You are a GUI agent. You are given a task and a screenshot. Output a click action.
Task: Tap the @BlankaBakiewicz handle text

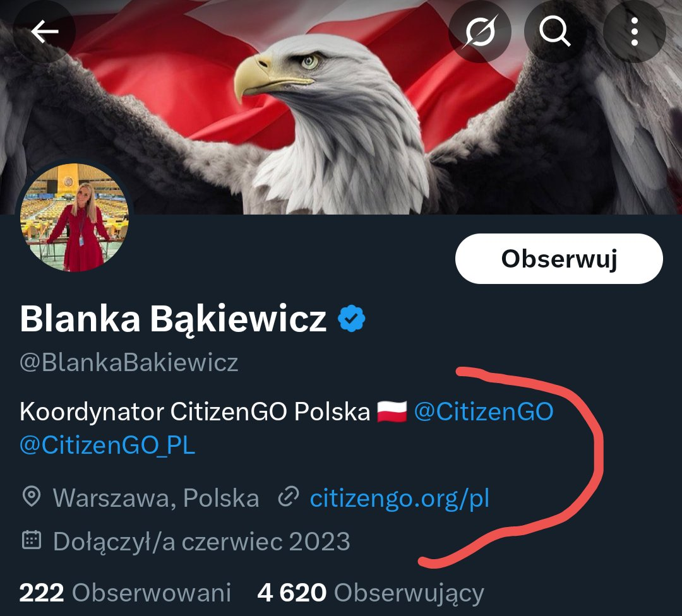point(129,362)
